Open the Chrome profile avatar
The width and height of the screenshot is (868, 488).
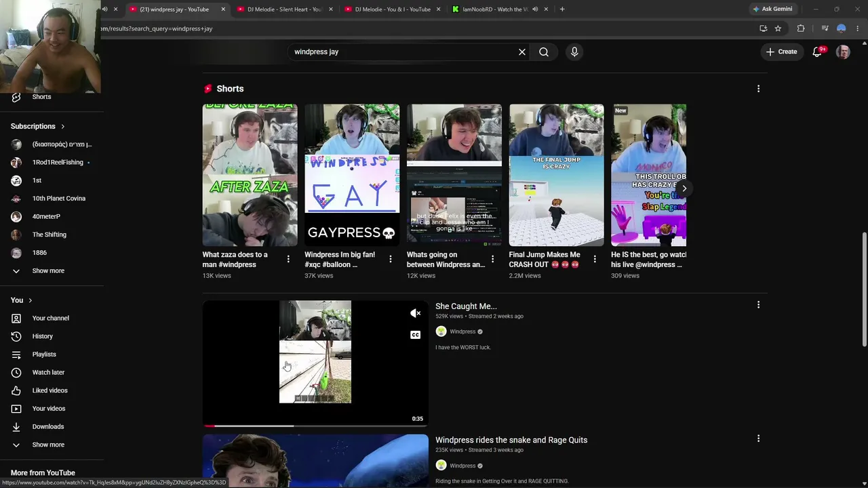coord(842,28)
